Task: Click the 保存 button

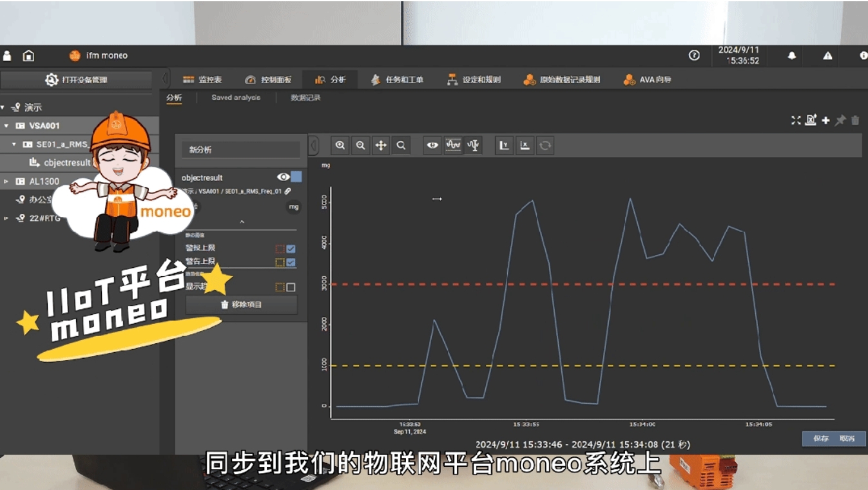Action: [820, 438]
